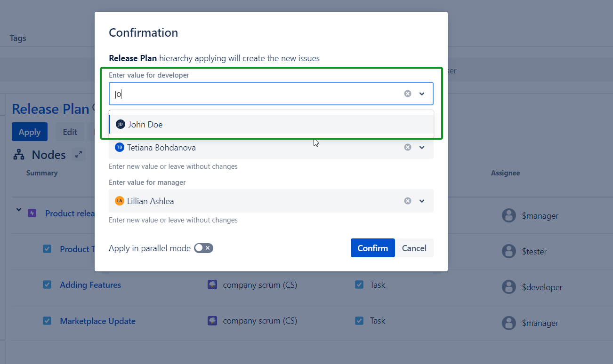Click assignee avatar for $developer

[508, 287]
